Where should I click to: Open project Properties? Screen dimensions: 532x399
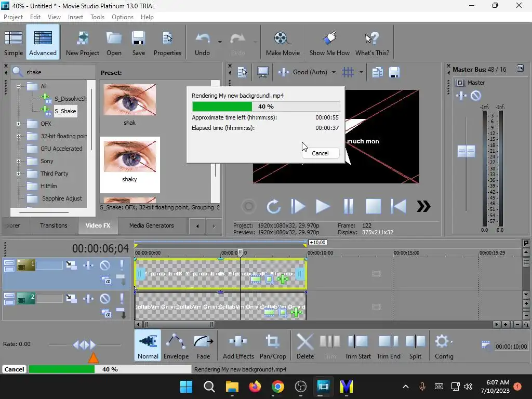pyautogui.click(x=167, y=43)
